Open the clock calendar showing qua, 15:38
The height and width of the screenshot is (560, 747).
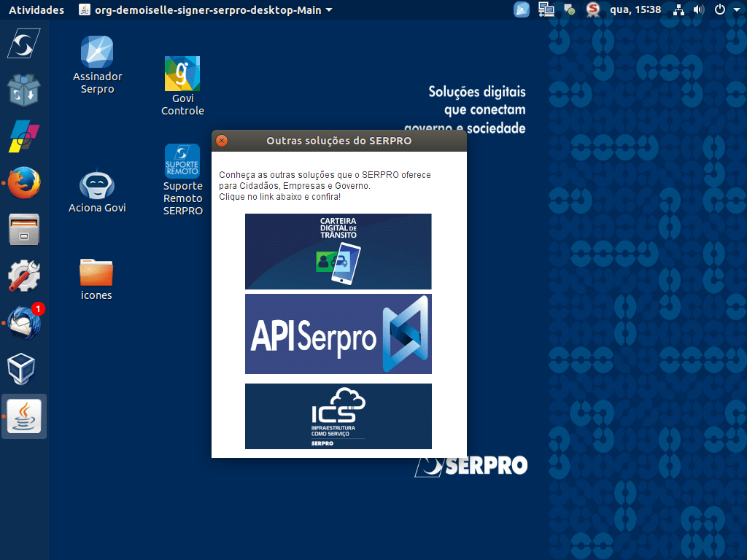[x=635, y=9]
